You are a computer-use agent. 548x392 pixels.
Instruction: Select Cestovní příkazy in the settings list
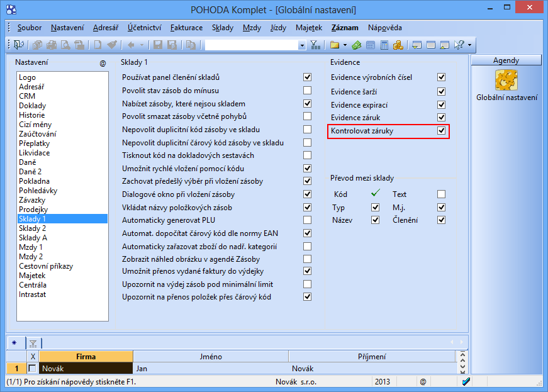tap(62, 266)
